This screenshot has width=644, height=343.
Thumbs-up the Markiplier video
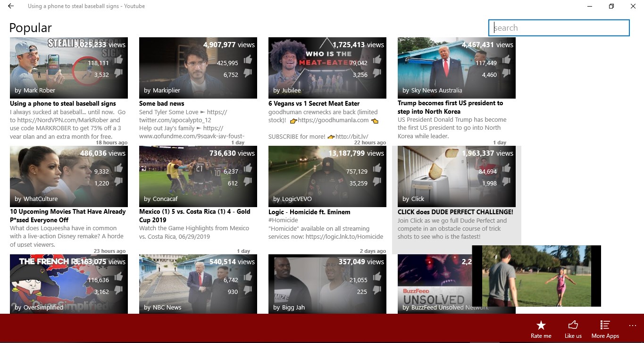click(x=248, y=60)
